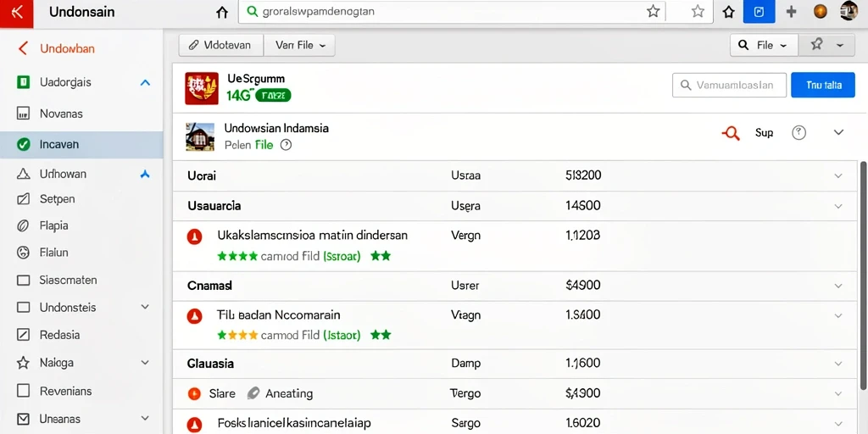
Task: Open dropdown arrow next to pin icon
Action: (840, 46)
